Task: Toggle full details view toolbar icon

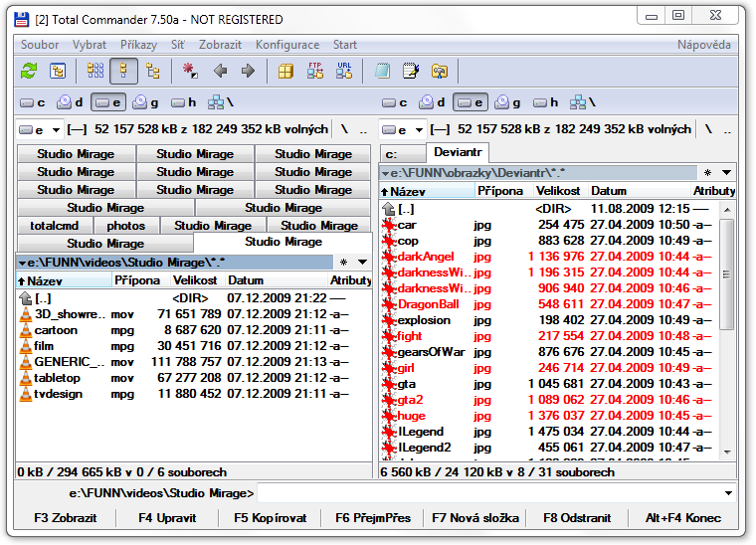Action: pos(123,71)
